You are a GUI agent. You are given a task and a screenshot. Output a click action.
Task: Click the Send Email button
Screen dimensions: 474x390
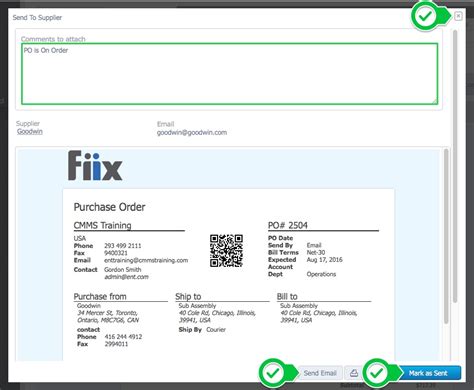pos(320,373)
